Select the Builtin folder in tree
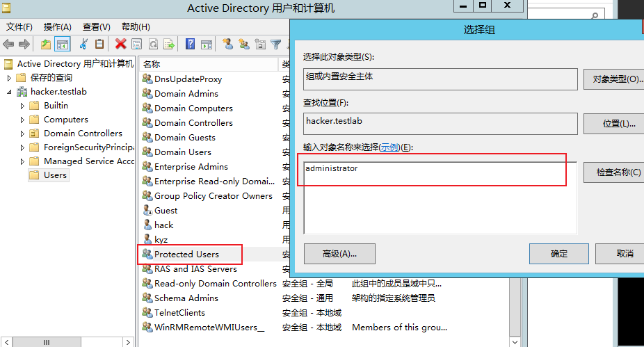 click(x=56, y=106)
